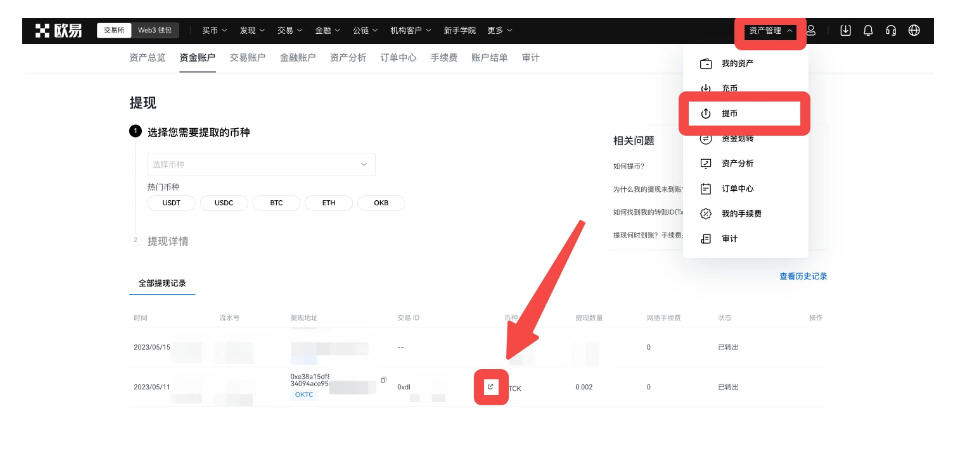
Task: Select 我的资产 from the dropdown
Action: coord(737,63)
